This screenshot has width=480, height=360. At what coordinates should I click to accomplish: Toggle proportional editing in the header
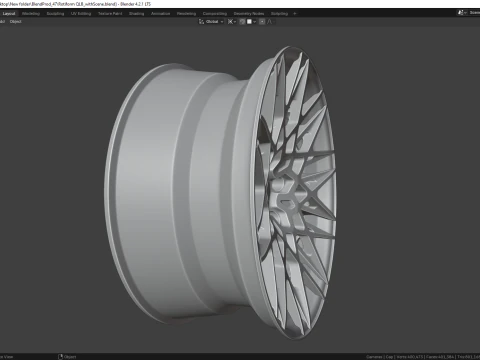262,22
